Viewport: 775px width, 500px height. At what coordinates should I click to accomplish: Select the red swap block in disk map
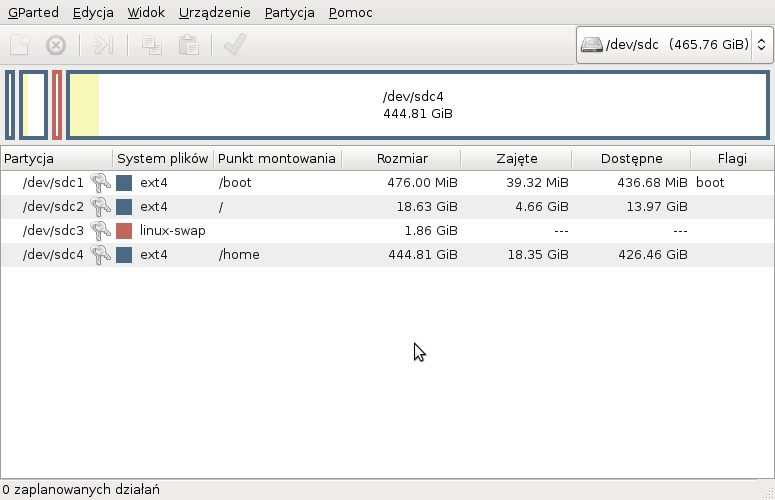(x=57, y=105)
